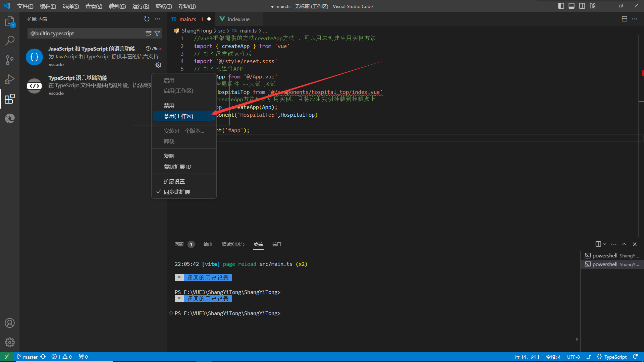
Task: Toggle bottom panel layout button
Action: click(x=572, y=6)
